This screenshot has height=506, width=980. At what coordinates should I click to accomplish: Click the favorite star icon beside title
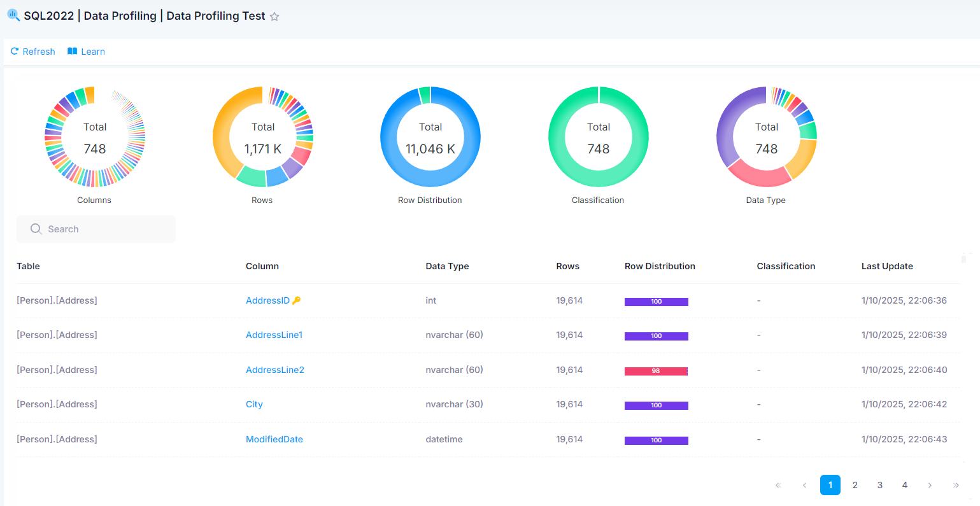click(x=274, y=17)
